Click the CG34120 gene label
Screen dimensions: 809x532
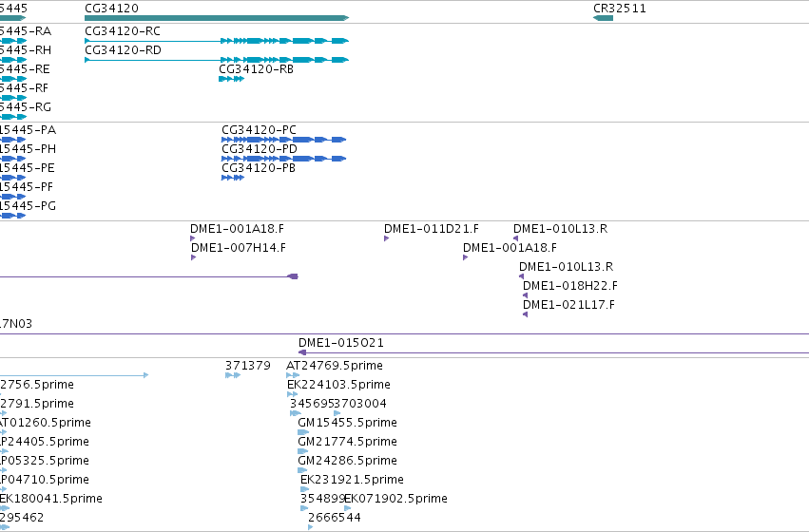point(111,9)
